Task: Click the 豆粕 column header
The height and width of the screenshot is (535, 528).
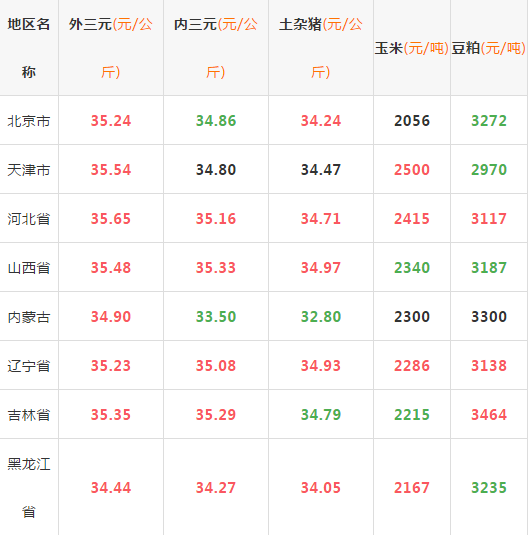Action: point(488,48)
